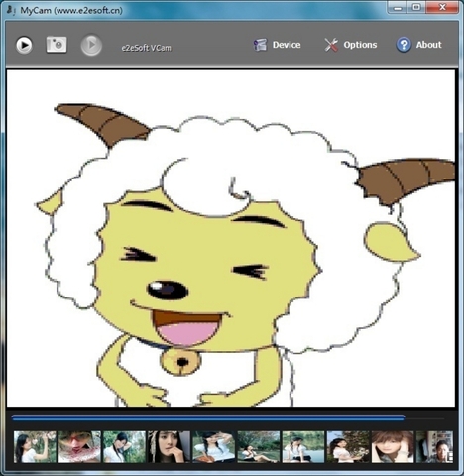
Task: Select the sixth thumbnail of person on grass
Action: [x=259, y=446]
